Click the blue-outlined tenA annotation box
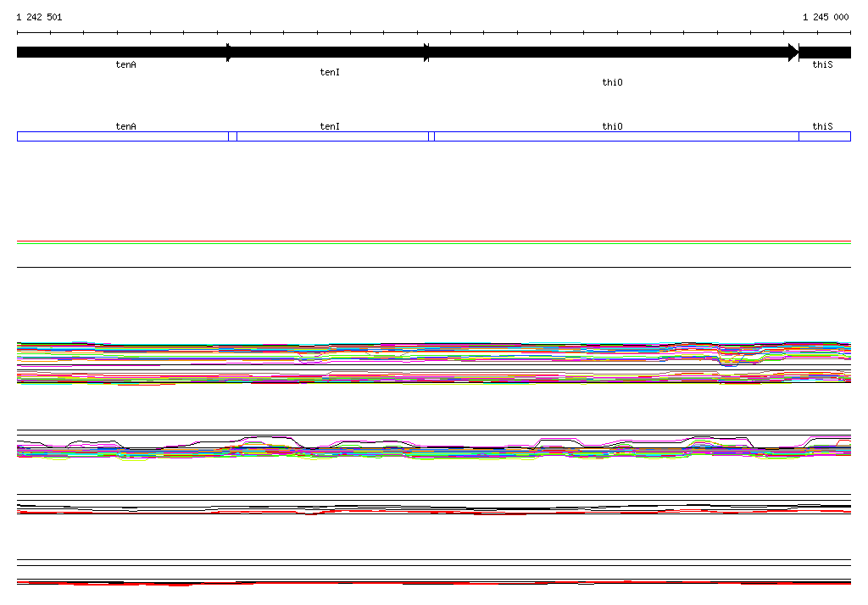 point(122,136)
